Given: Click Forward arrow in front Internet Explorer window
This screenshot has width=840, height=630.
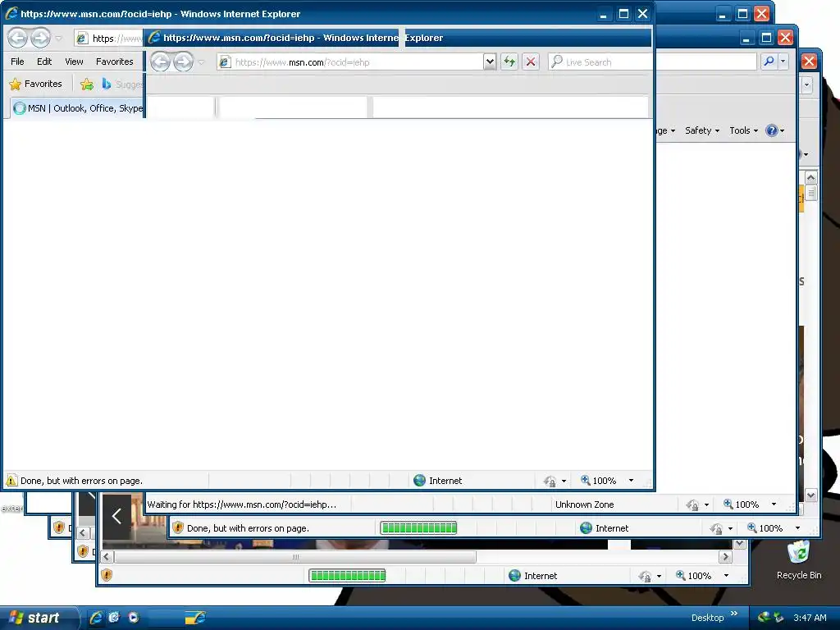Looking at the screenshot, I should 40,38.
